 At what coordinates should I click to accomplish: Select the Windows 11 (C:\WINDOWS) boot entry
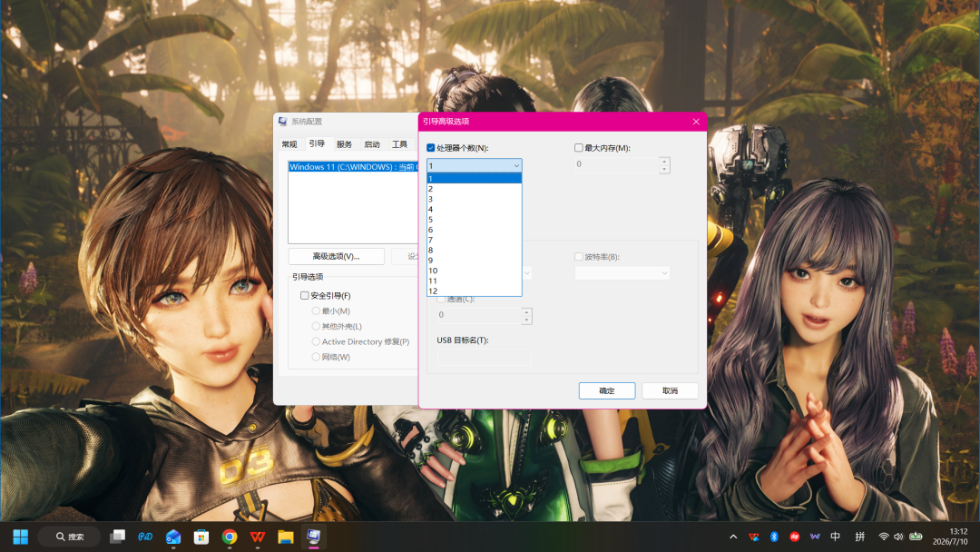click(353, 167)
